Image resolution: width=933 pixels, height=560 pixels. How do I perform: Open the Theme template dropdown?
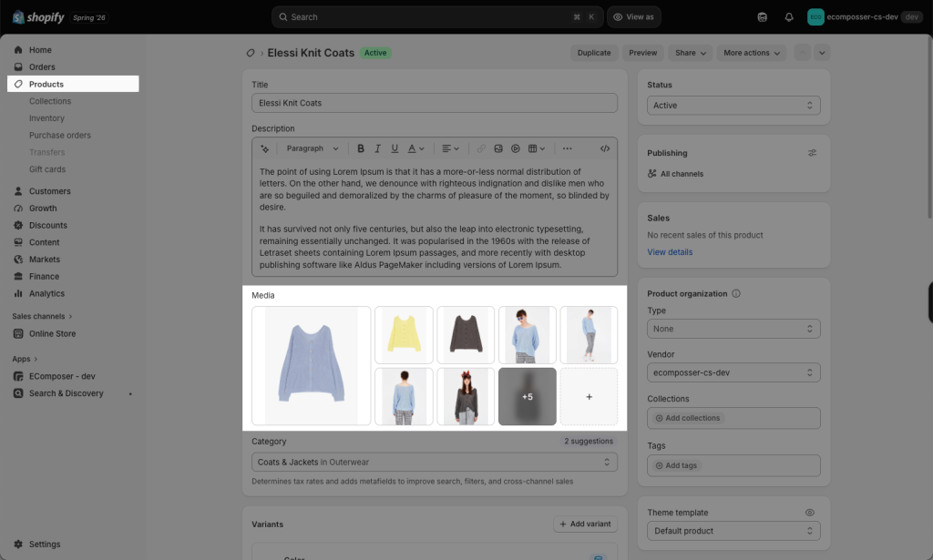click(x=733, y=531)
